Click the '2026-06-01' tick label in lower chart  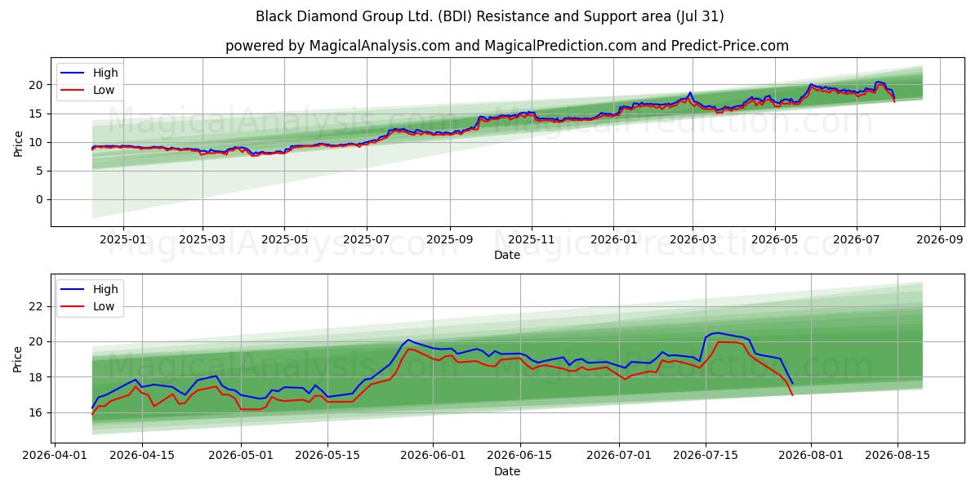(433, 455)
